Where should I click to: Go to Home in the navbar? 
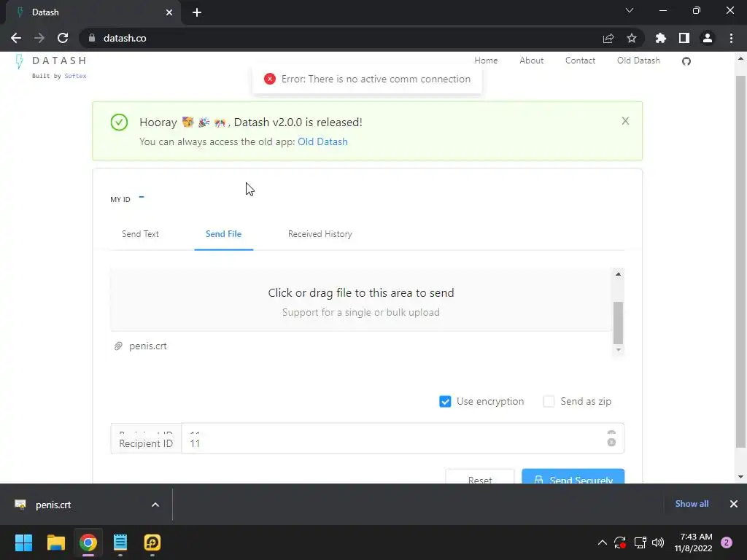click(486, 61)
